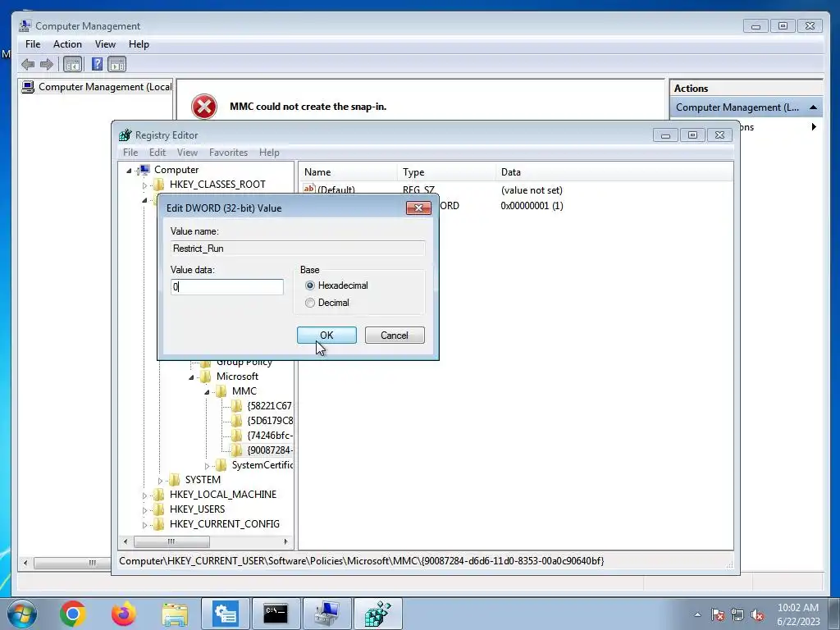The image size is (840, 630).
Task: Select the HKEY_USERS folder icon
Action: [x=158, y=509]
